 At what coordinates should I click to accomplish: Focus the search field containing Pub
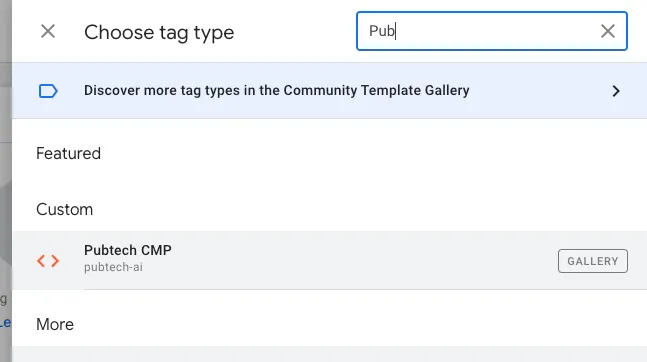[492, 31]
